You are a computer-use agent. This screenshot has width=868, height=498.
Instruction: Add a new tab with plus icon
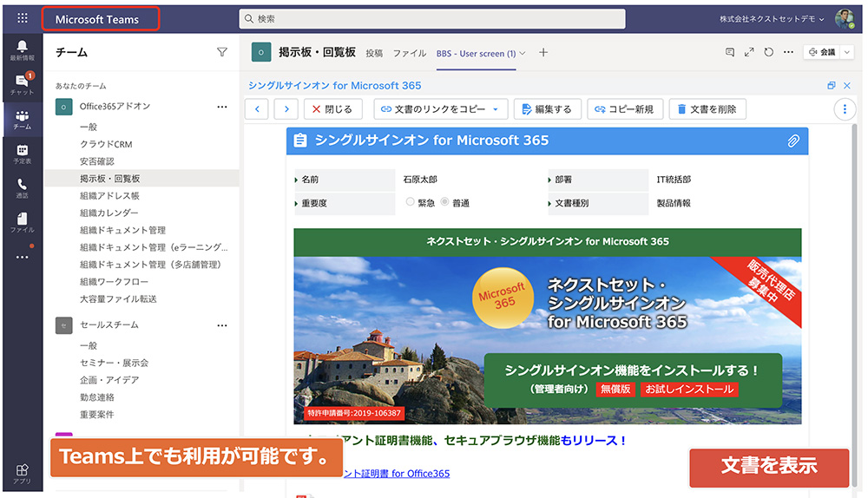pos(543,52)
